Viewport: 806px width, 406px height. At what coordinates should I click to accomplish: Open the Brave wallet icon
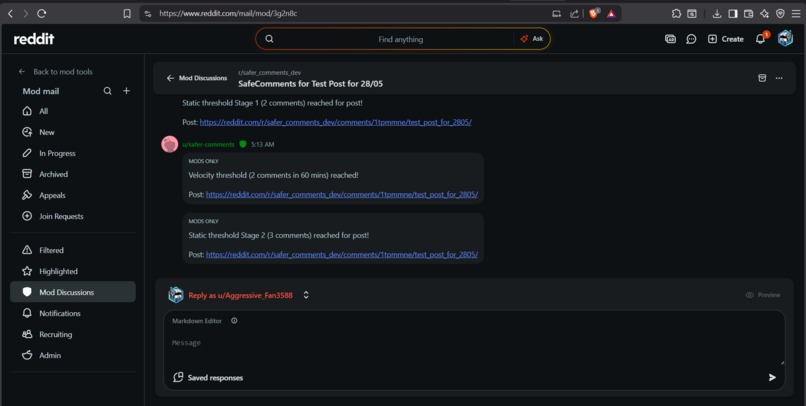[x=748, y=14]
